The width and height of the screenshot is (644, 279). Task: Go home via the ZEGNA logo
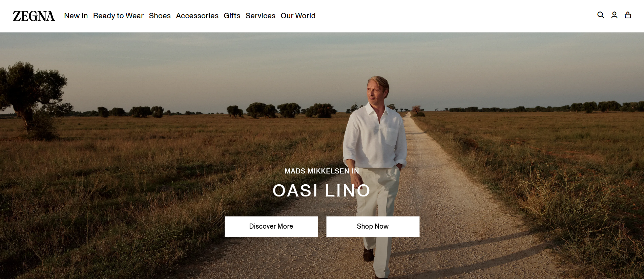[x=34, y=16]
